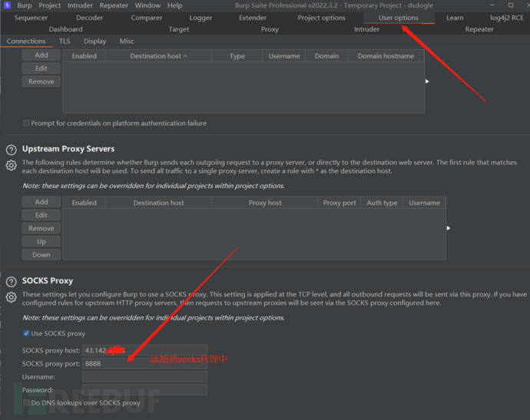Screen dimensions: 530x420
Task: Remove the upstream proxy server rule
Action: [x=41, y=228]
